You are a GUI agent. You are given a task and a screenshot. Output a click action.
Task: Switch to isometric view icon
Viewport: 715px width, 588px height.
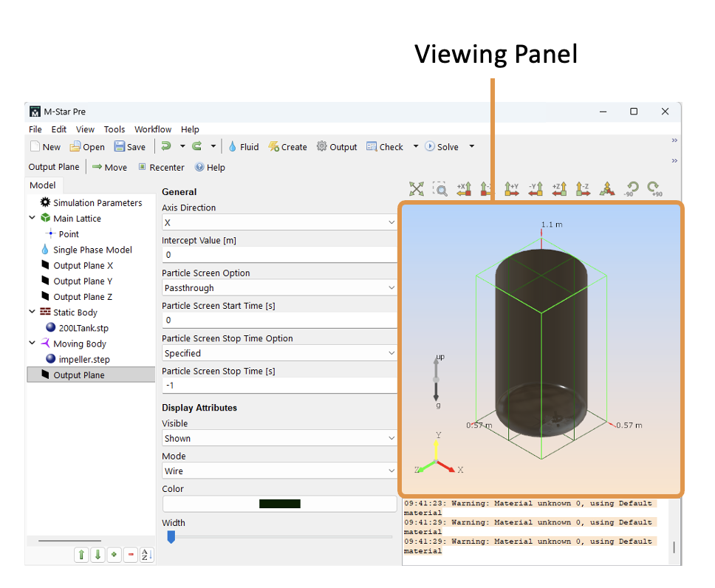point(606,189)
